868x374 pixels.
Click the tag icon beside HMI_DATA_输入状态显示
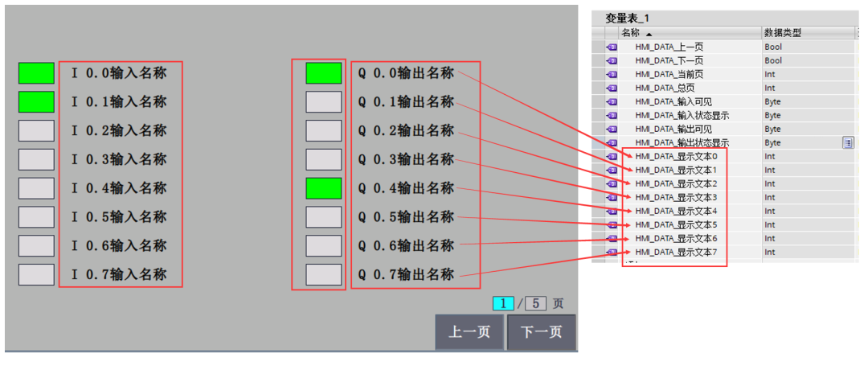tap(612, 115)
